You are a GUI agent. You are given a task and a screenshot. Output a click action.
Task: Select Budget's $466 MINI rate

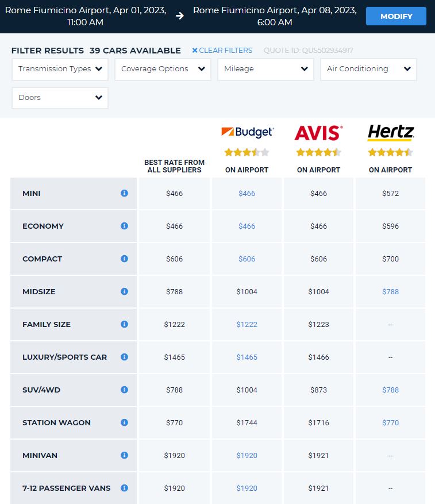(x=247, y=194)
